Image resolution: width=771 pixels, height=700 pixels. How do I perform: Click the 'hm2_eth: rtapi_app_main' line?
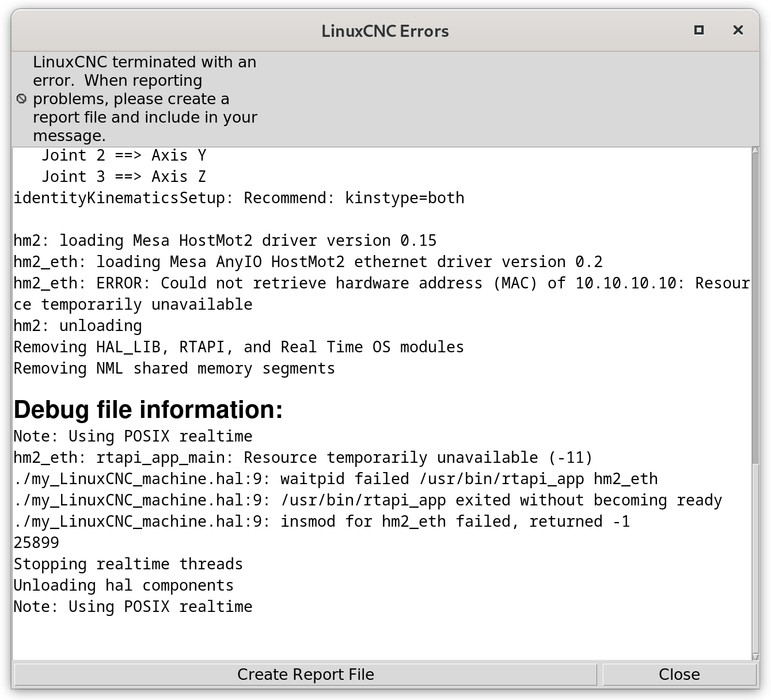[303, 458]
